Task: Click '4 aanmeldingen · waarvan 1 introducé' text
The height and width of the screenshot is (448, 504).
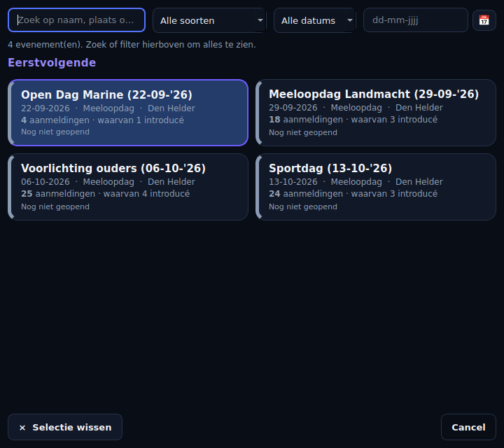Action: coord(102,120)
